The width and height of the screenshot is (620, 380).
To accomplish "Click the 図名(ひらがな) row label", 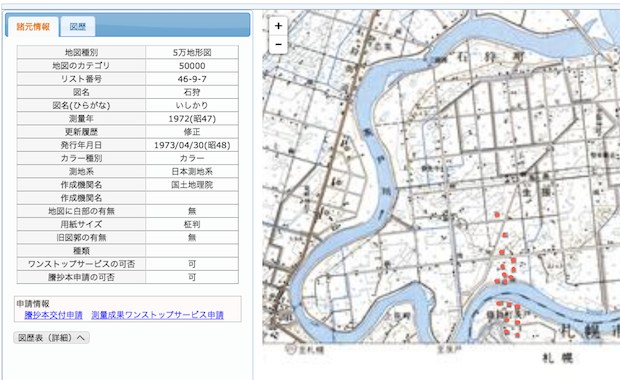I will tap(81, 105).
